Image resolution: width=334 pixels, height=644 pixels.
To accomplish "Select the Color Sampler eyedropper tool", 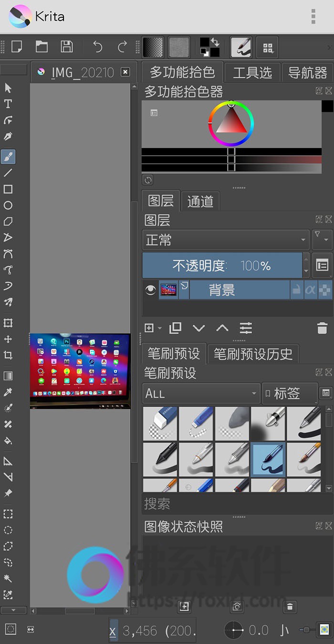I will click(x=8, y=392).
